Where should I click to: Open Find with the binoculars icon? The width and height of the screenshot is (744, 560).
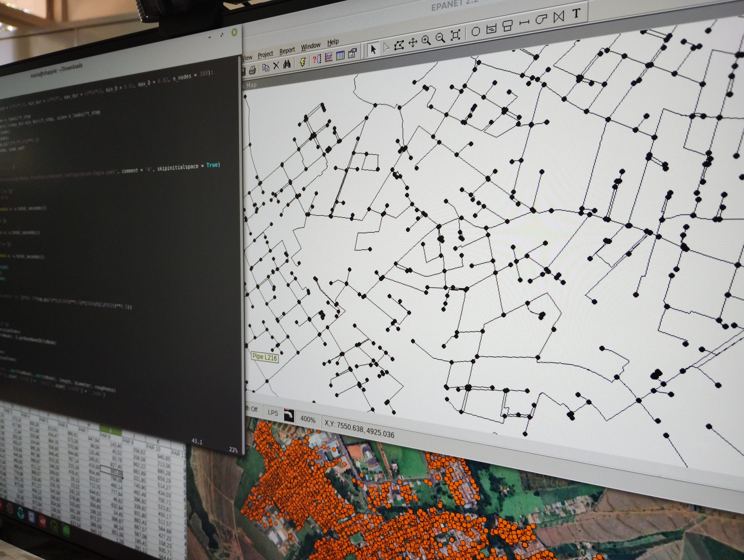pos(287,64)
